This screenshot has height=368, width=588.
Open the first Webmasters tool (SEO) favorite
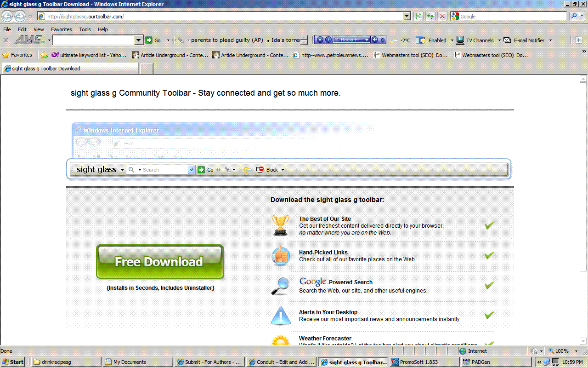[x=411, y=55]
